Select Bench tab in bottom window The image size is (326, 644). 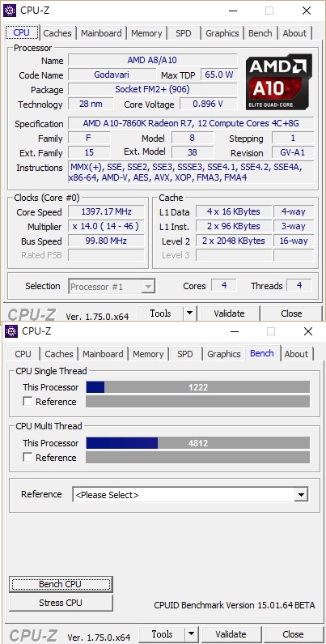coord(262,353)
